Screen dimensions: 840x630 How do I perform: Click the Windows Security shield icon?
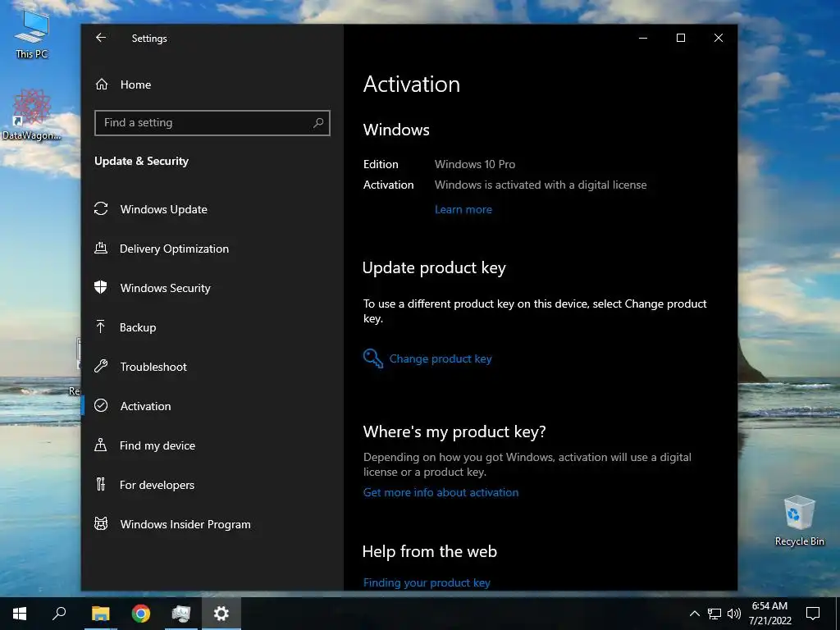(101, 288)
